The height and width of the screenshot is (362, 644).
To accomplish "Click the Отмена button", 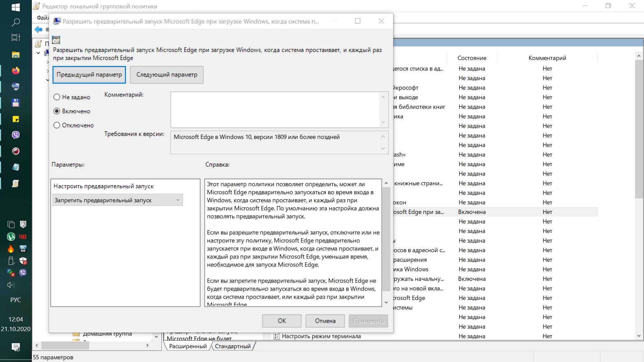I will [325, 321].
